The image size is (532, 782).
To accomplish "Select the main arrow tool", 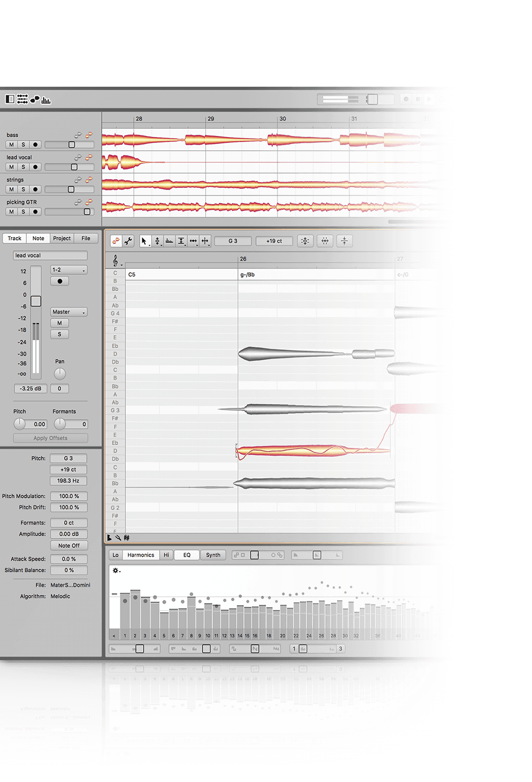I will 144,241.
